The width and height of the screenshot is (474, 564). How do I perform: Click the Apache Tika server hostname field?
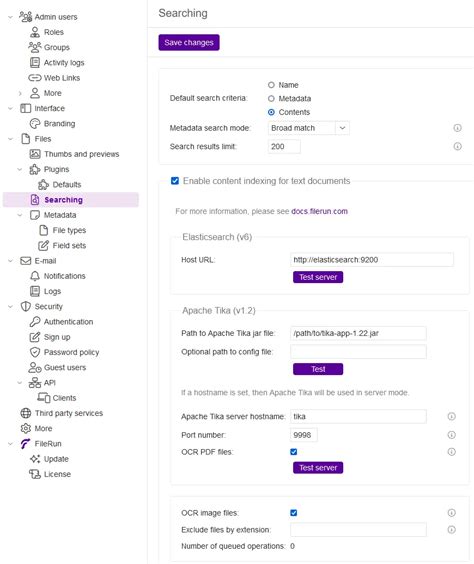[358, 416]
